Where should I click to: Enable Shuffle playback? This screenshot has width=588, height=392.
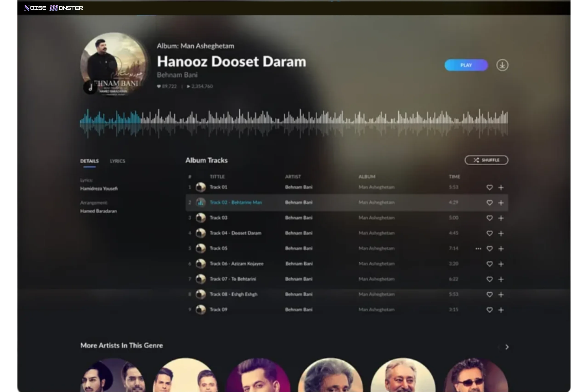pos(486,160)
